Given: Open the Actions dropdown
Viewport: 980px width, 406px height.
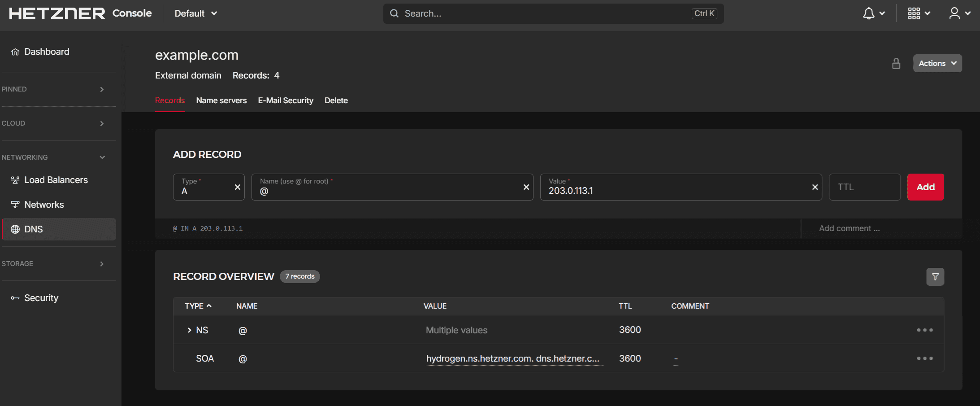Looking at the screenshot, I should point(937,63).
